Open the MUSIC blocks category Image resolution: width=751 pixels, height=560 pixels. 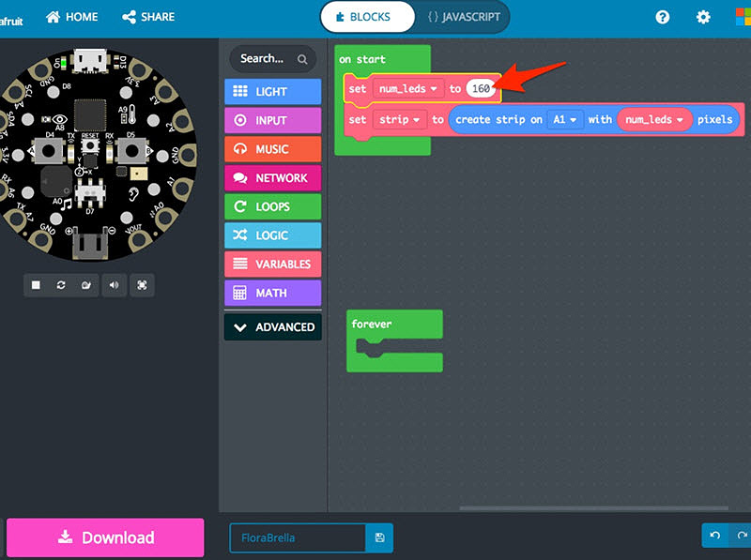pyautogui.click(x=272, y=148)
